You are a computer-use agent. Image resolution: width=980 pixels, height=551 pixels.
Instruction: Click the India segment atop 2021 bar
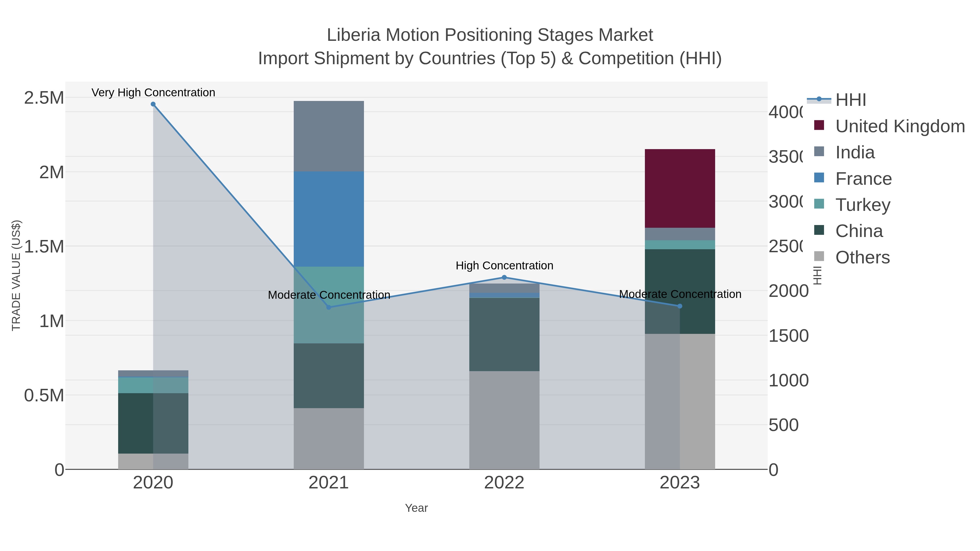[329, 136]
